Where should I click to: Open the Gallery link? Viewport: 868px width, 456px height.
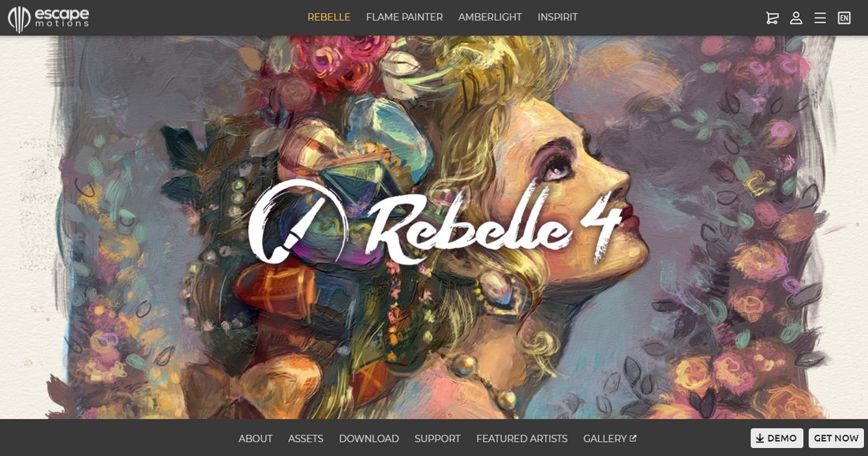tap(604, 439)
